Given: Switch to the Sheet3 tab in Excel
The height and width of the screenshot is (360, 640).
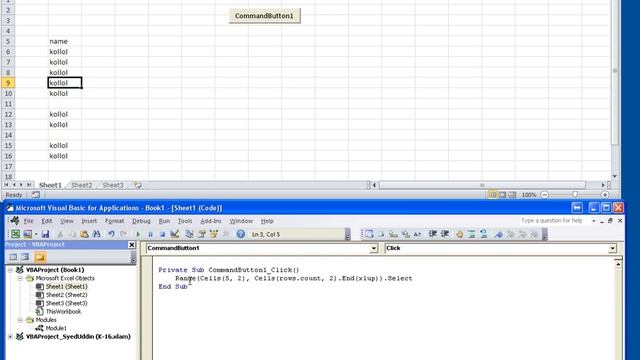Looking at the screenshot, I should click(113, 185).
